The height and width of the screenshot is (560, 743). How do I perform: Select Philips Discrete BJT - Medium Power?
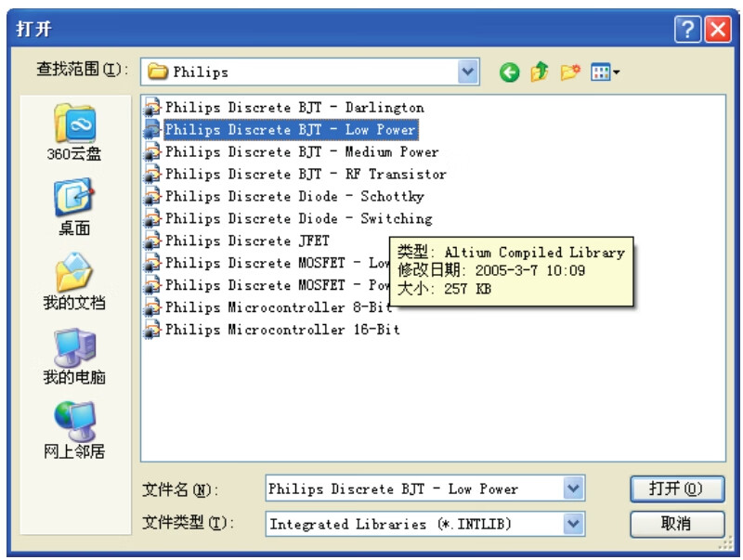(x=302, y=152)
